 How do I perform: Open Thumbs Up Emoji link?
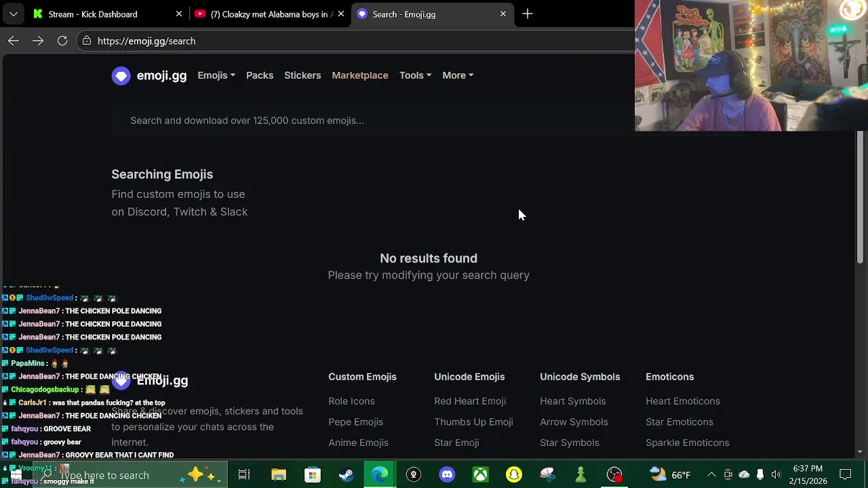pos(473,422)
